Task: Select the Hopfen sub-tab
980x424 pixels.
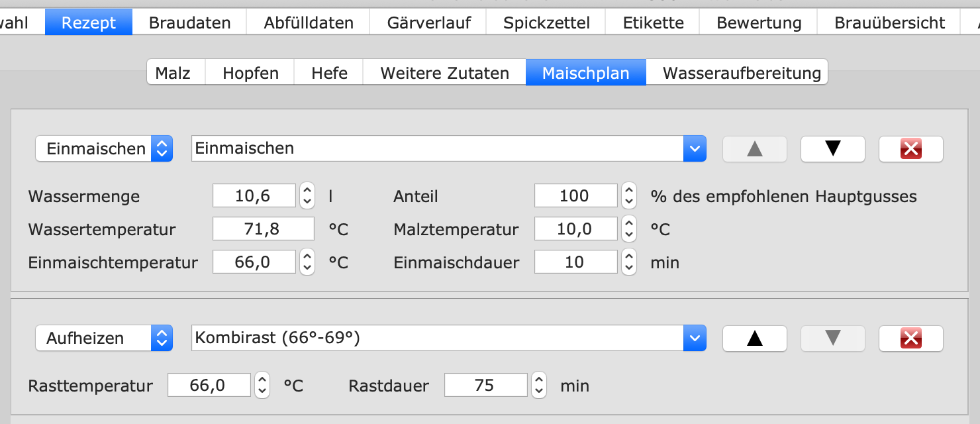Action: 250,73
